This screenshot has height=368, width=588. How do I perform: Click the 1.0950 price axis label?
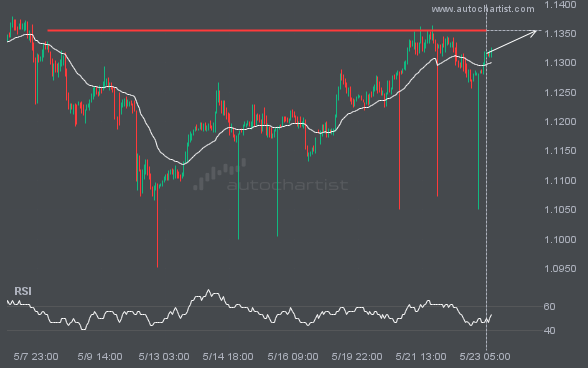(560, 269)
